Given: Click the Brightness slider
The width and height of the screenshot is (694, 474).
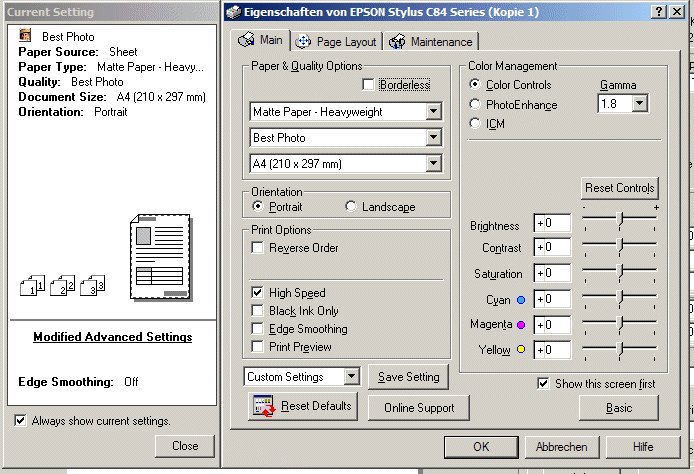Looking at the screenshot, I should click(x=620, y=220).
